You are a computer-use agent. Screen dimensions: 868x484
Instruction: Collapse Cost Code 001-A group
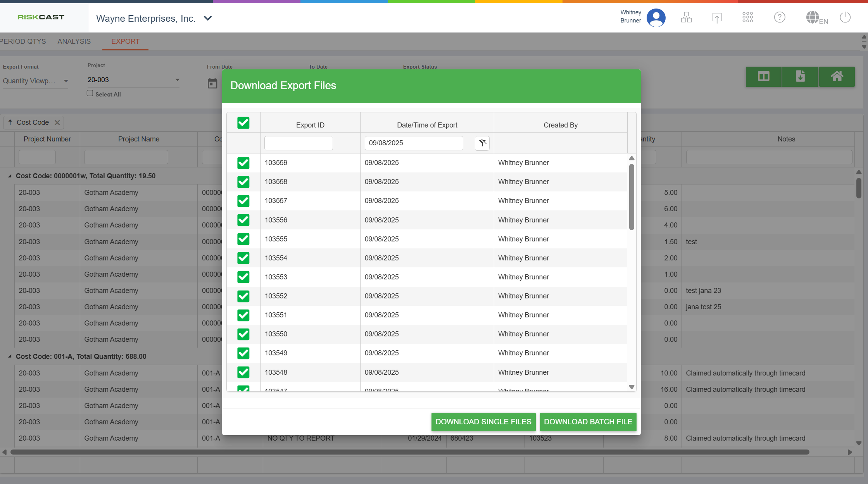[x=10, y=357]
